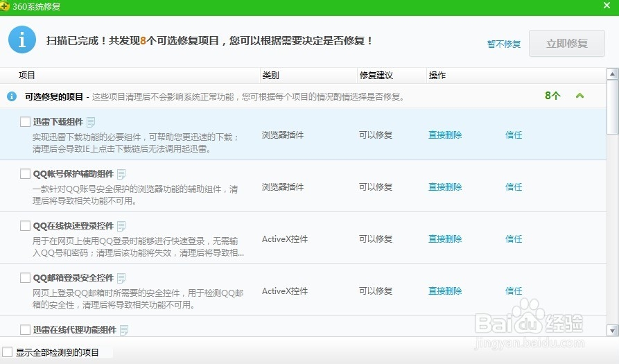This screenshot has width=619, height=364.
Task: Select the QQ帐号保护辅助组件 item title
Action: (x=73, y=174)
